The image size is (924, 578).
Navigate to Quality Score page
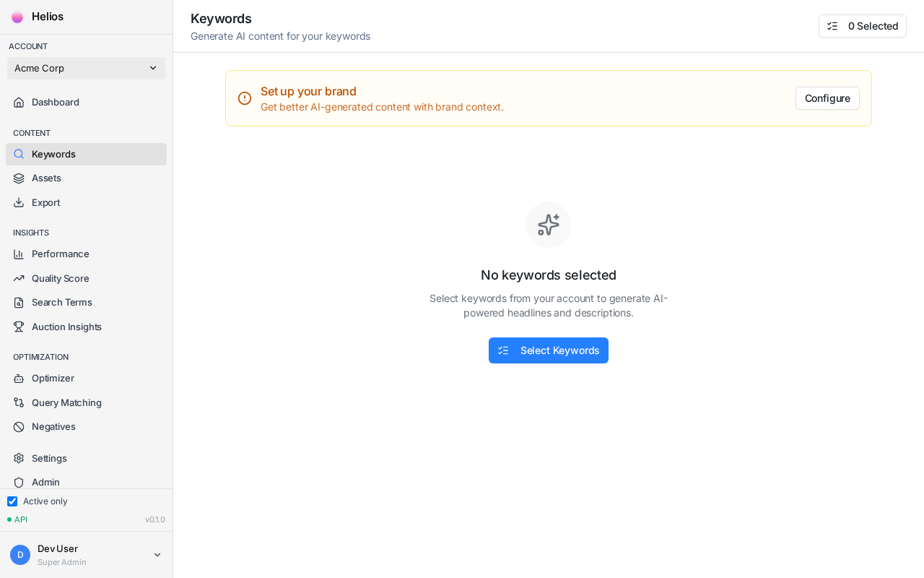click(x=60, y=278)
